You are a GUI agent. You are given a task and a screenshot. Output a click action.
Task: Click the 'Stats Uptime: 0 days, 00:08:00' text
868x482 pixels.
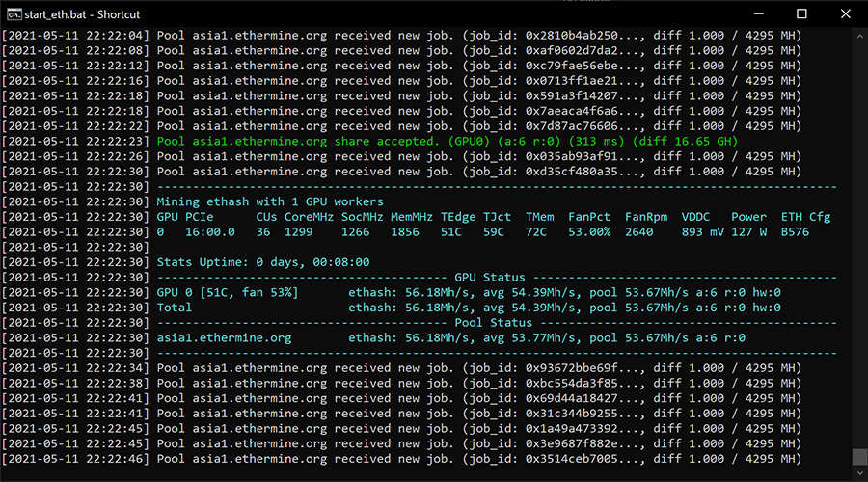(x=263, y=262)
